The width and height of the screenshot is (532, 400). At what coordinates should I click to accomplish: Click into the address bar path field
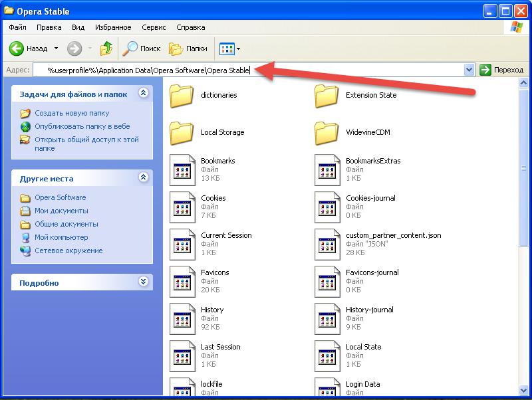pos(248,70)
